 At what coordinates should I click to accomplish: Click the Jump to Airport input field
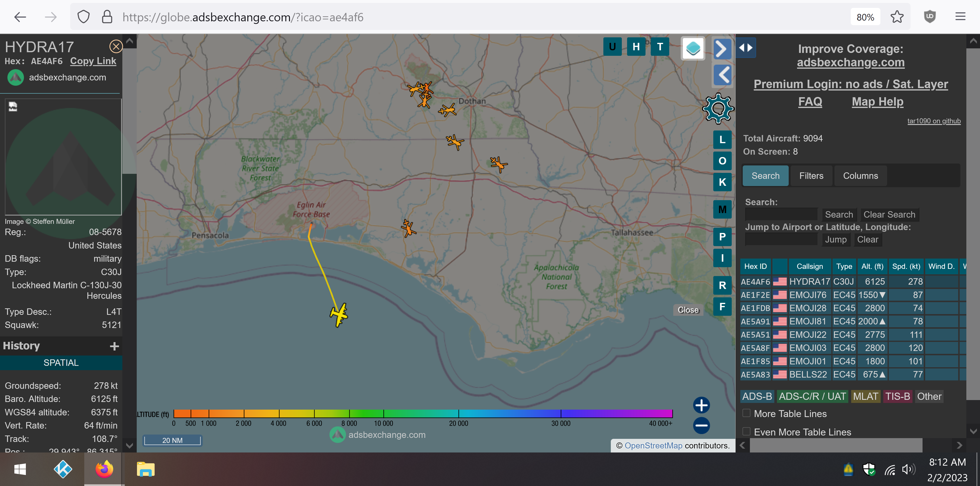(x=781, y=239)
